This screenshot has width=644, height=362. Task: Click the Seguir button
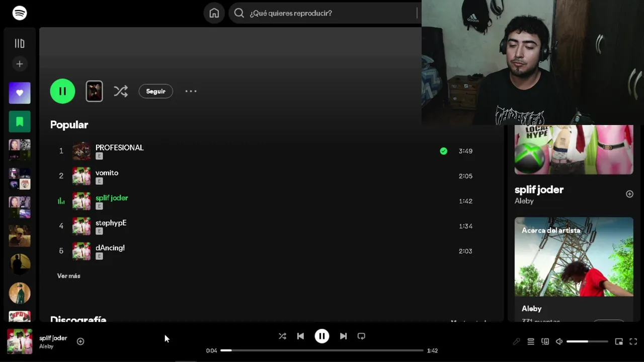(x=155, y=91)
